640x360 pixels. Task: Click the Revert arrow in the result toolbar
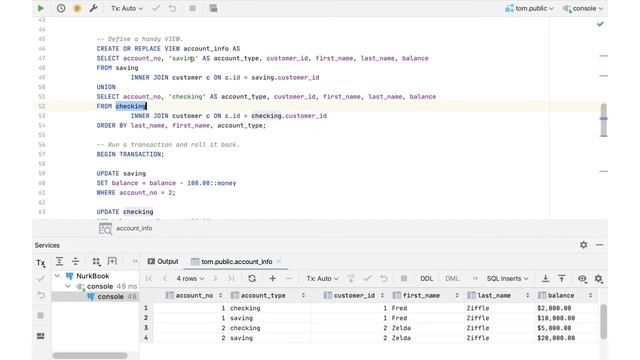coord(384,278)
